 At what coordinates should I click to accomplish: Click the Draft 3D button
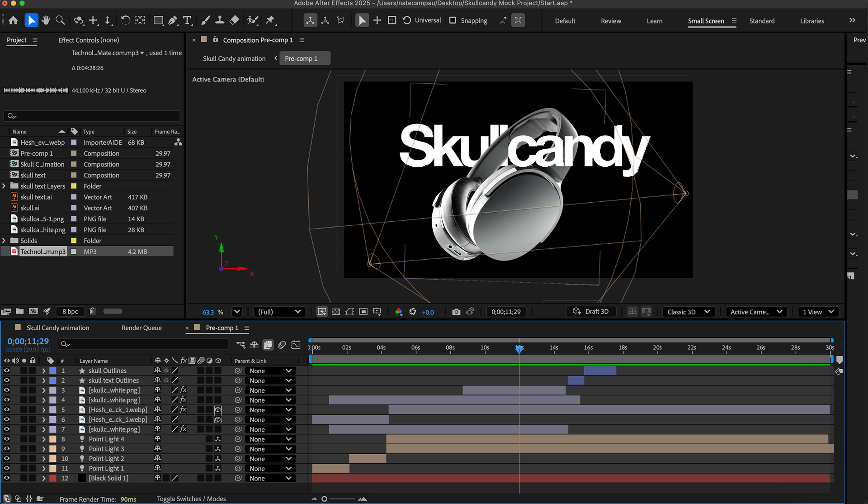(x=591, y=311)
